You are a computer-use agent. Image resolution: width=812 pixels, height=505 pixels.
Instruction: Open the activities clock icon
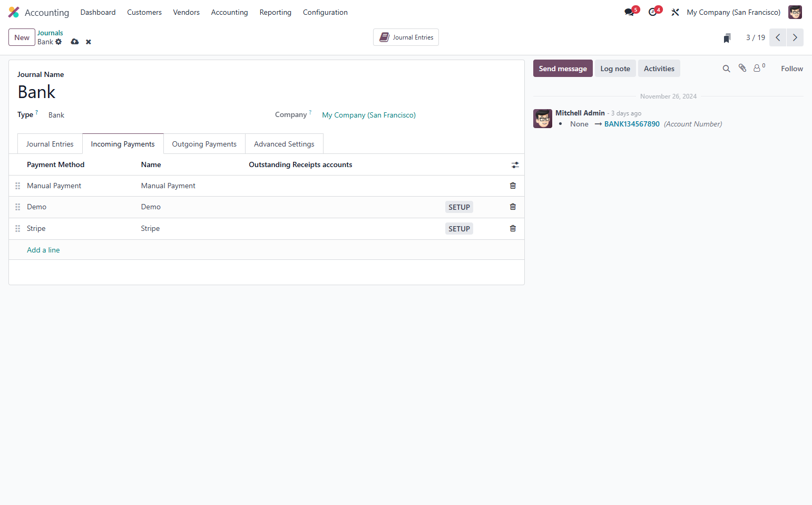tap(652, 12)
